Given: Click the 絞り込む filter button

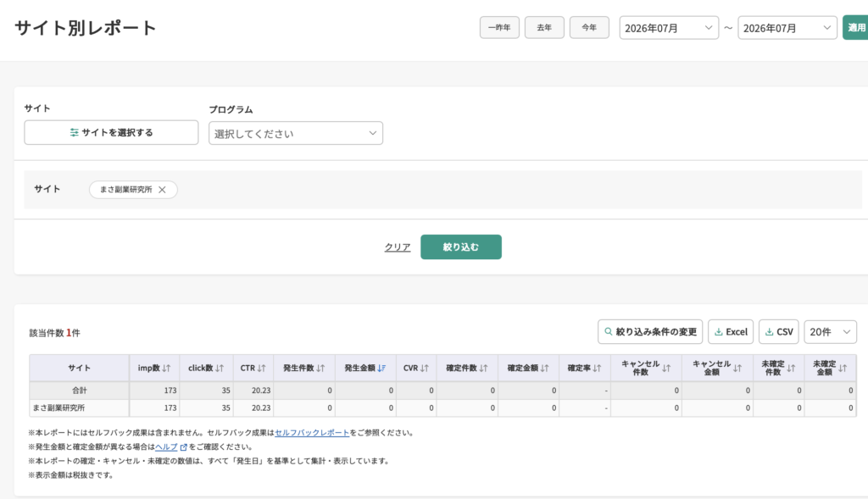Looking at the screenshot, I should coord(461,247).
